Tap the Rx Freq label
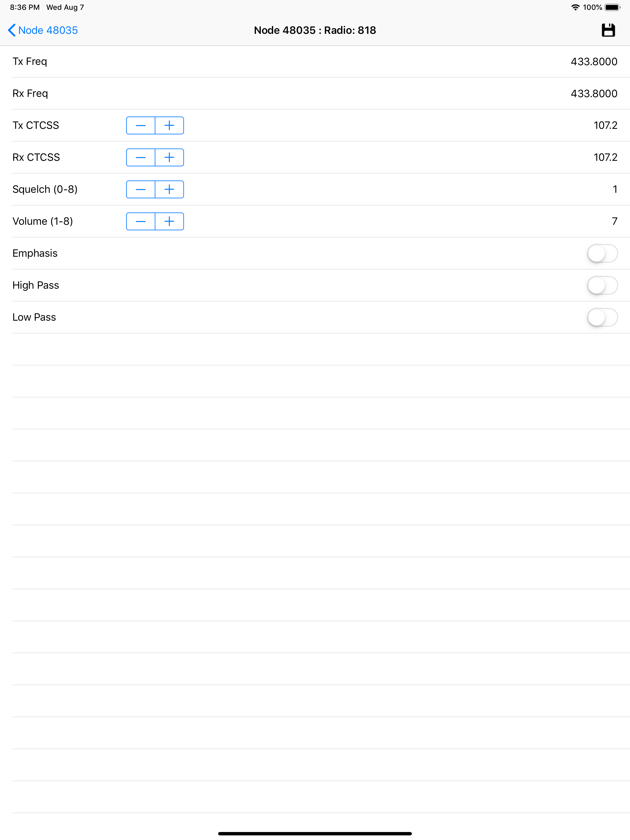The image size is (630, 840). 30,93
